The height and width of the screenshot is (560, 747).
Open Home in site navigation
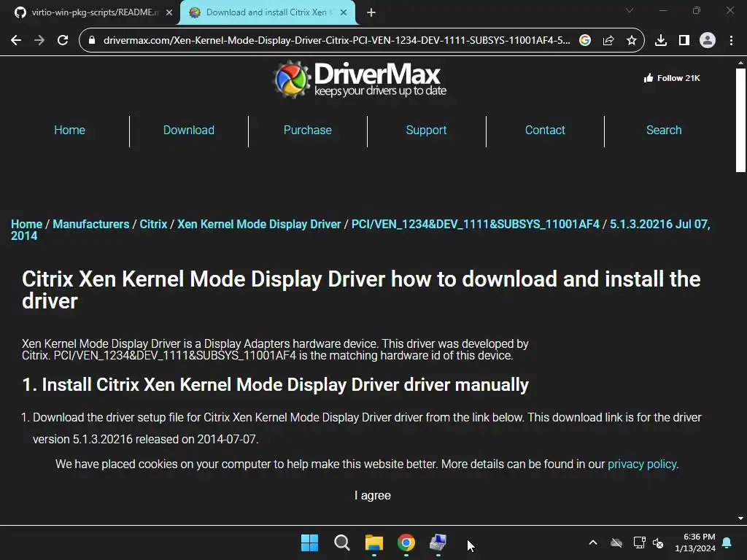coord(69,130)
